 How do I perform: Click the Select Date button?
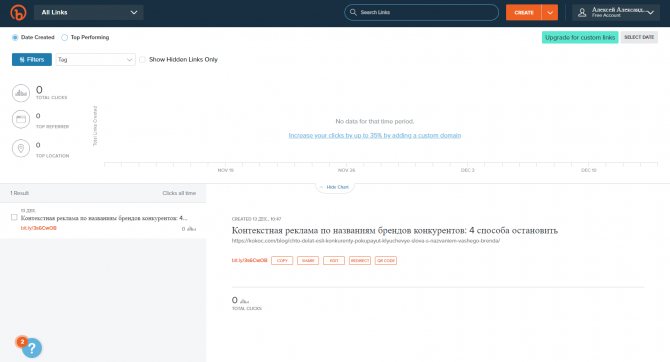[639, 37]
